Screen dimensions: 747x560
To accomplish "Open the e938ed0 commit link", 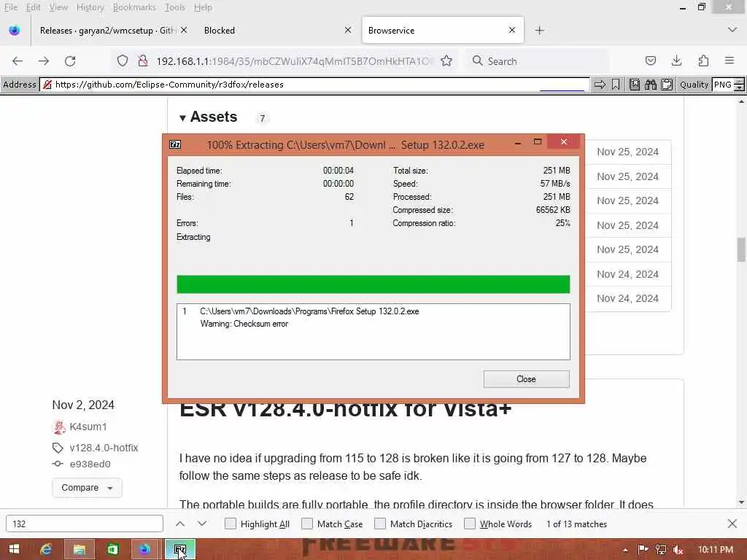I will point(90,464).
